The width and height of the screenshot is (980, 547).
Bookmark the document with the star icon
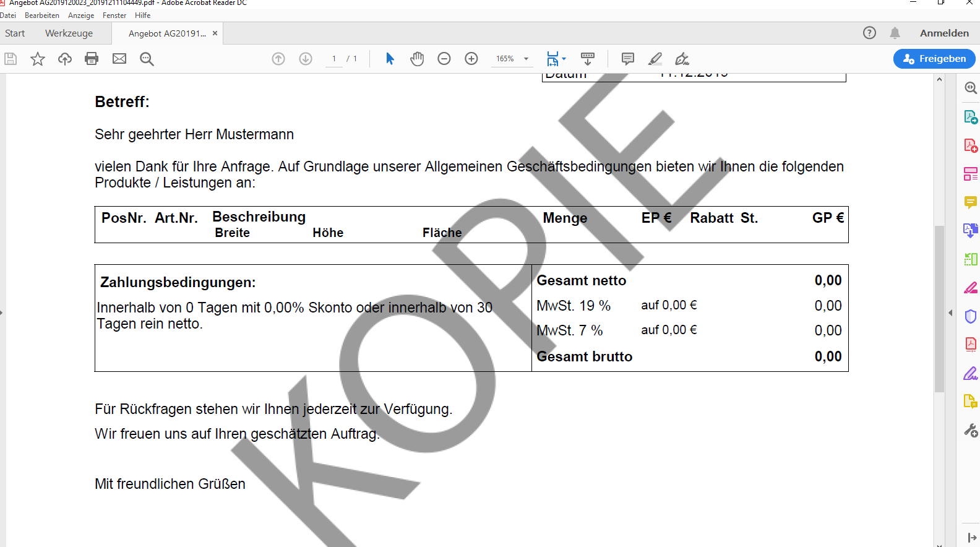point(38,59)
